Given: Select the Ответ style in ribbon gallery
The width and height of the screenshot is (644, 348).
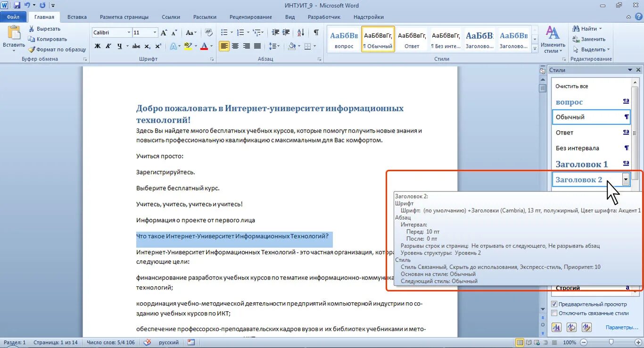Looking at the screenshot, I should [x=412, y=39].
